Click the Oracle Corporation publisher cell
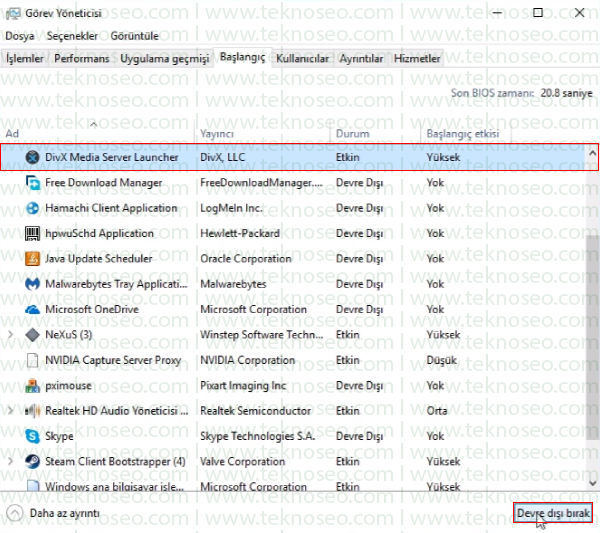This screenshot has height=533, width=600. pos(246,259)
